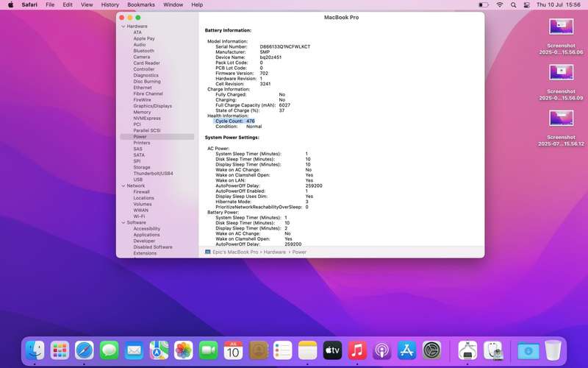The width and height of the screenshot is (588, 368).
Task: Open the Window menu
Action: pyautogui.click(x=173, y=5)
